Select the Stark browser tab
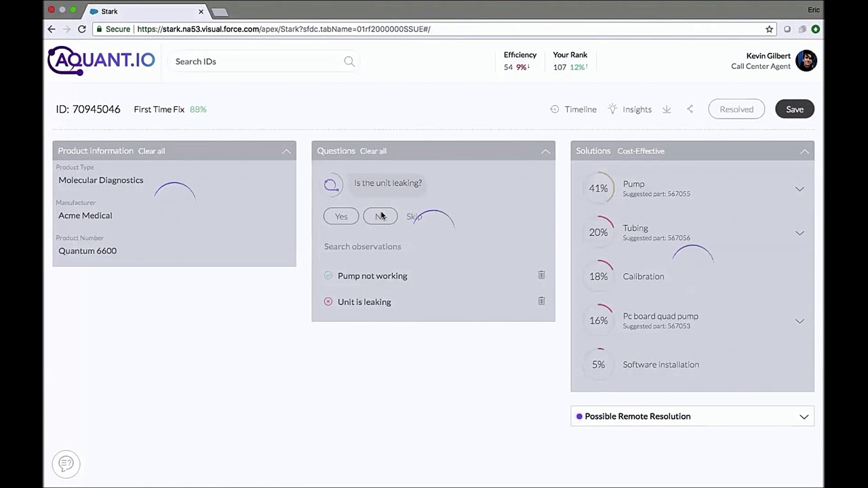Image resolution: width=868 pixels, height=488 pixels. click(x=146, y=12)
